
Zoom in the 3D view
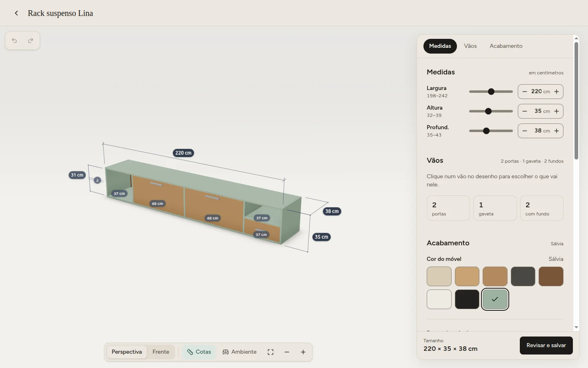point(303,352)
